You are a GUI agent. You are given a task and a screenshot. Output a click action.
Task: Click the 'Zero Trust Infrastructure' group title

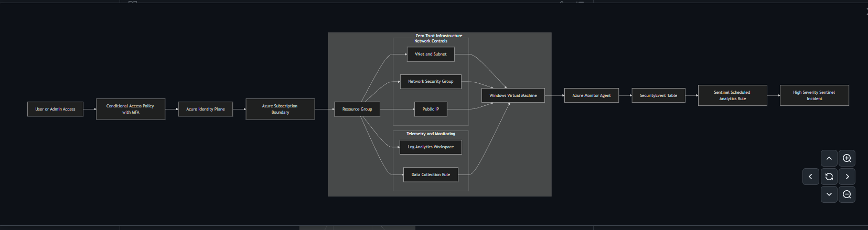click(439, 36)
